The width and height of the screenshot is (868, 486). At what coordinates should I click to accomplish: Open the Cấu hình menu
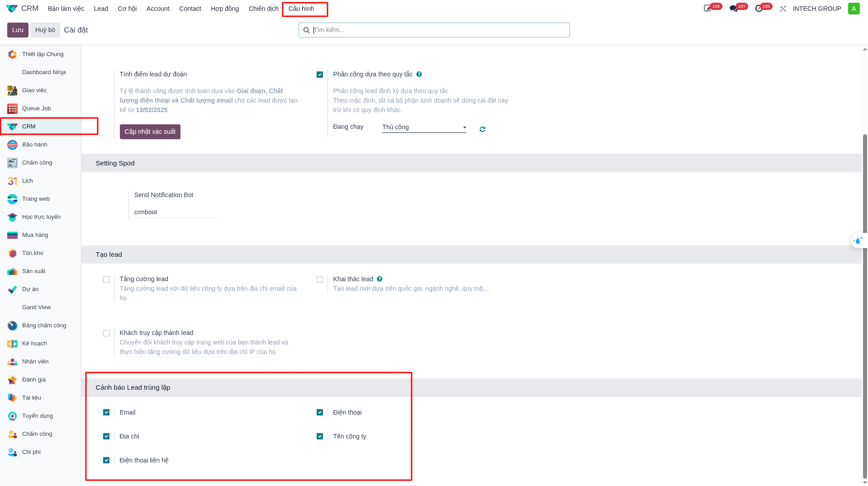pos(301,9)
